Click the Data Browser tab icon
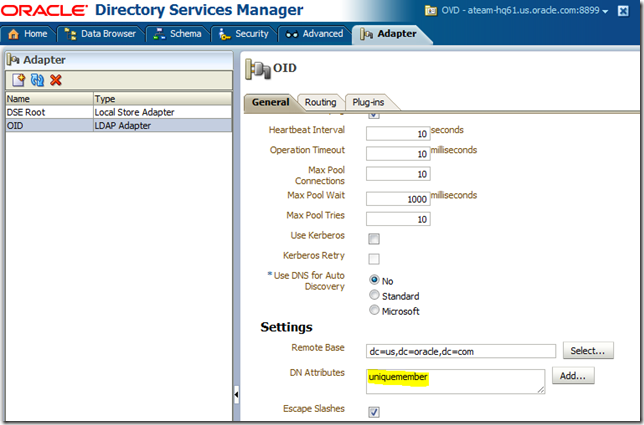 pos(70,34)
